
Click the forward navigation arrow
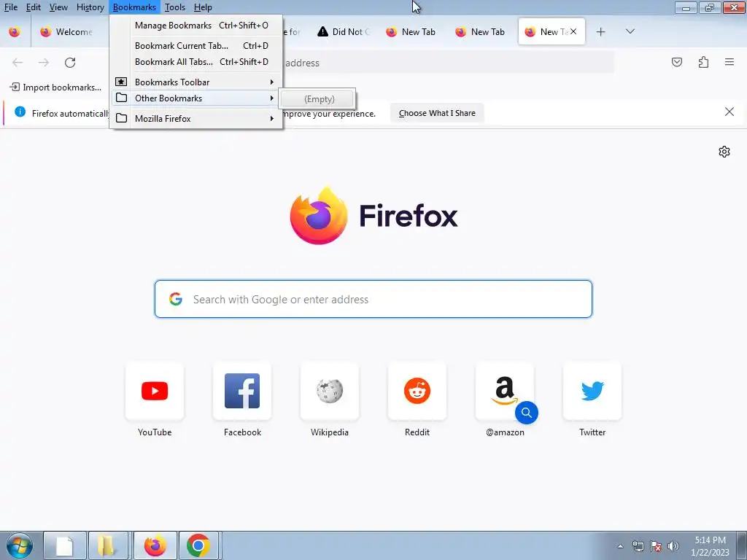pyautogui.click(x=44, y=63)
